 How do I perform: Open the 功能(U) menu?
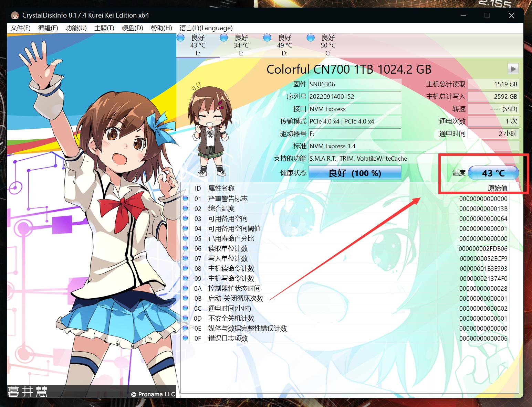(76, 28)
